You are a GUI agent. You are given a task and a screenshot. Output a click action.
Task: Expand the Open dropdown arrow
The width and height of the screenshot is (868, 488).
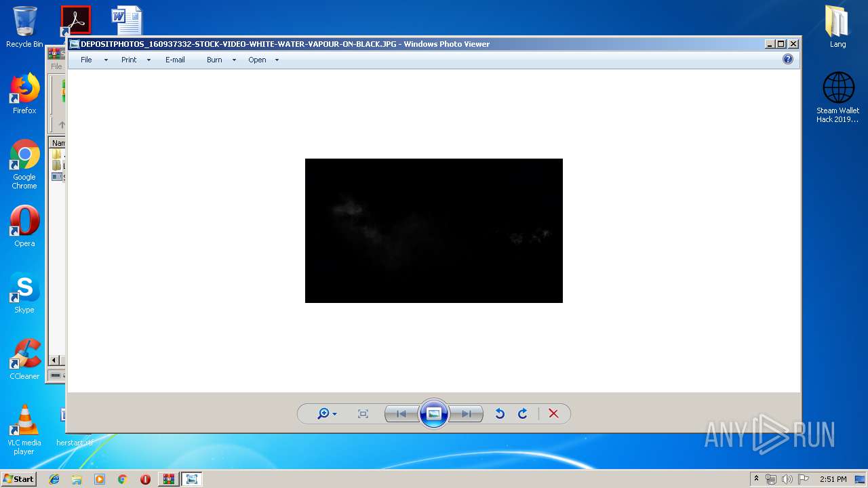pos(277,60)
